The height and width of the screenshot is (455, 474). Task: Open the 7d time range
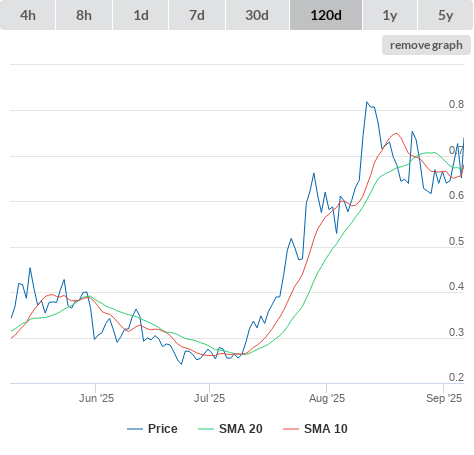[x=197, y=15]
